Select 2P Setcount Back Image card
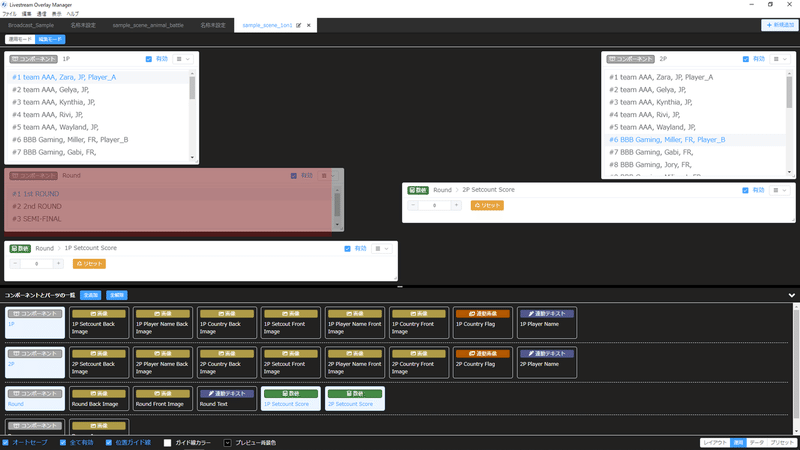Screen dimensions: 800x450 click(x=98, y=363)
